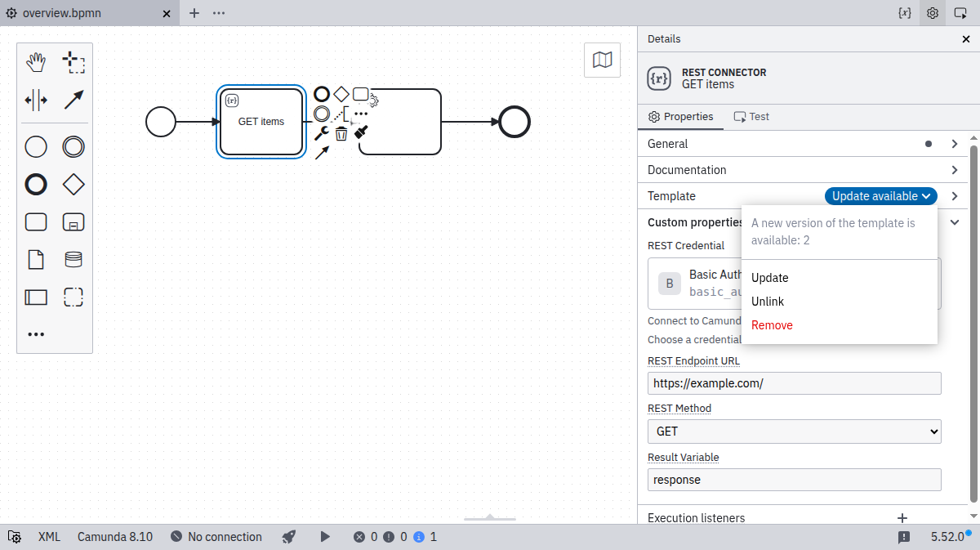Collapse the Custom properties section chevron
This screenshot has height=550, width=980.
pyautogui.click(x=955, y=222)
